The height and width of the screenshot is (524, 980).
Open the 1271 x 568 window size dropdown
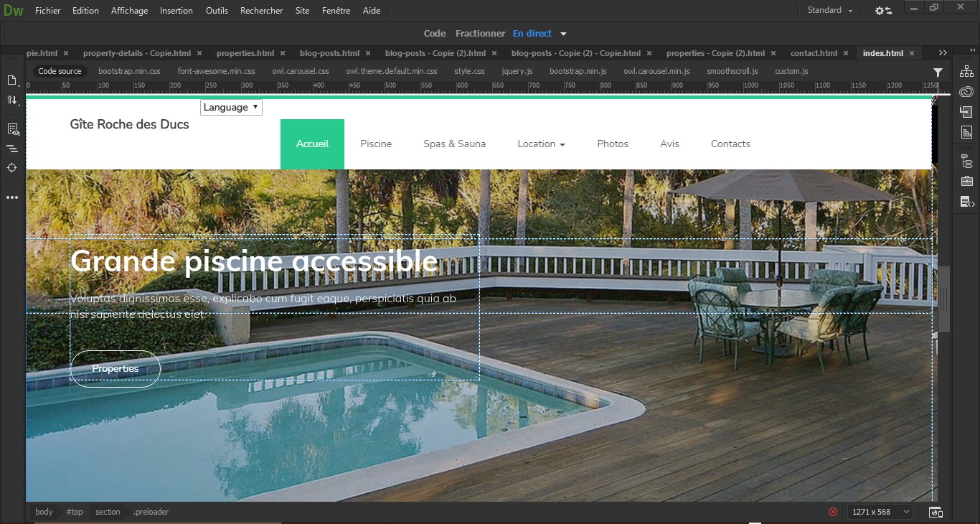(880, 512)
